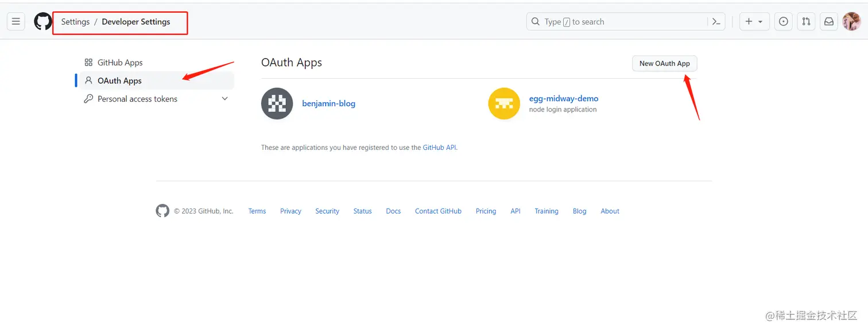This screenshot has width=868, height=332.
Task: Open the Docs footer link
Action: (x=393, y=211)
